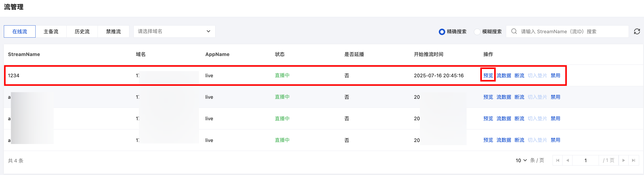Click the refresh icon beside search box
644x175 pixels.
pyautogui.click(x=637, y=31)
